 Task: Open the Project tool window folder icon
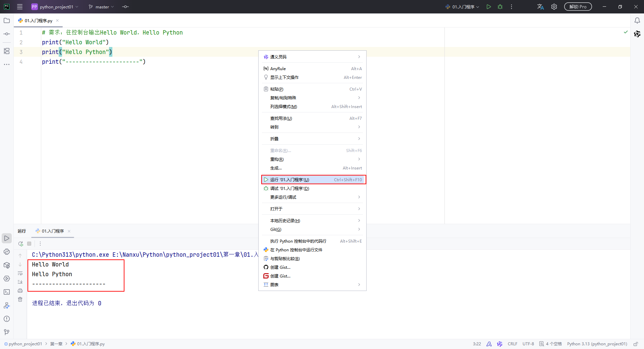point(7,20)
